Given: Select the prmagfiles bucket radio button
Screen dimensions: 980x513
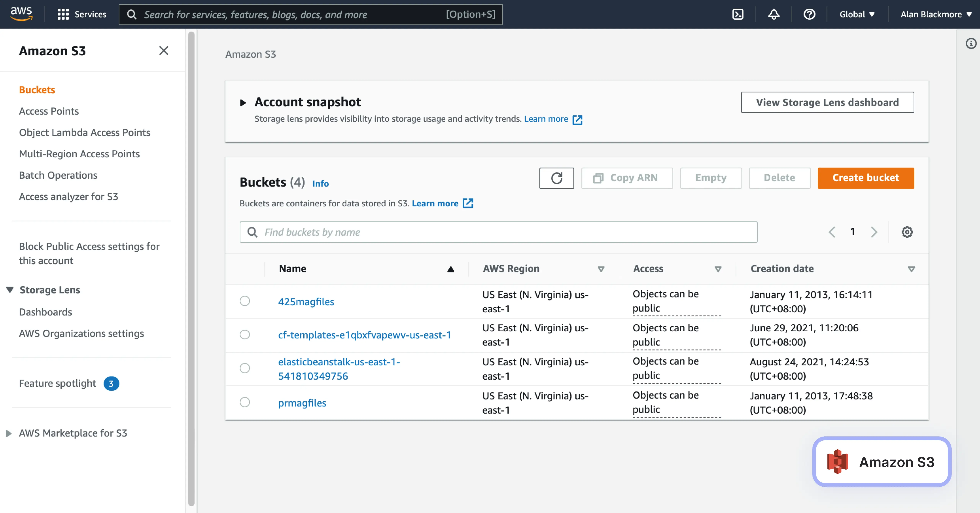Looking at the screenshot, I should point(245,403).
